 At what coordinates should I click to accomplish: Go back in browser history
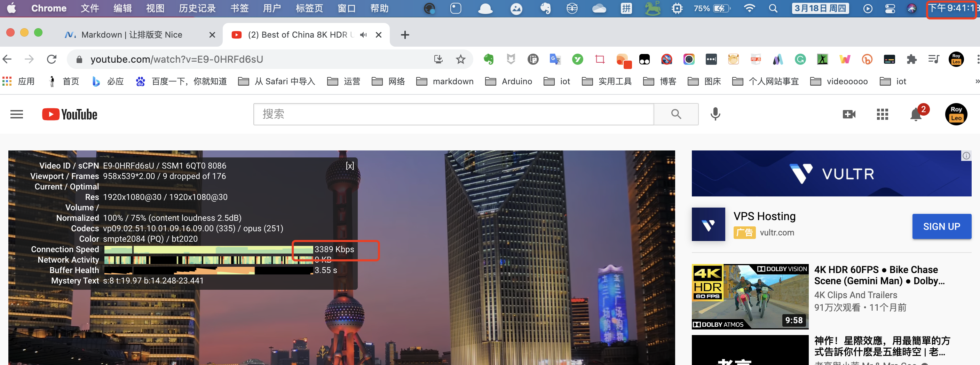coord(7,59)
